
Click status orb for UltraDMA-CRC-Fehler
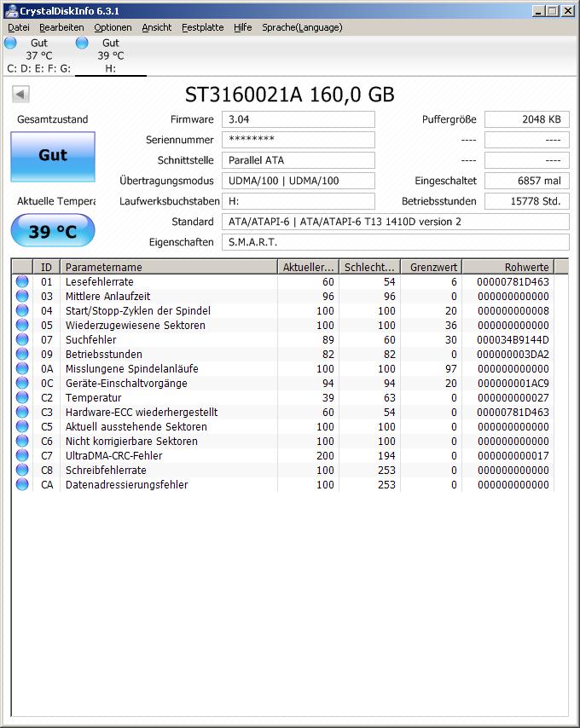click(x=22, y=455)
